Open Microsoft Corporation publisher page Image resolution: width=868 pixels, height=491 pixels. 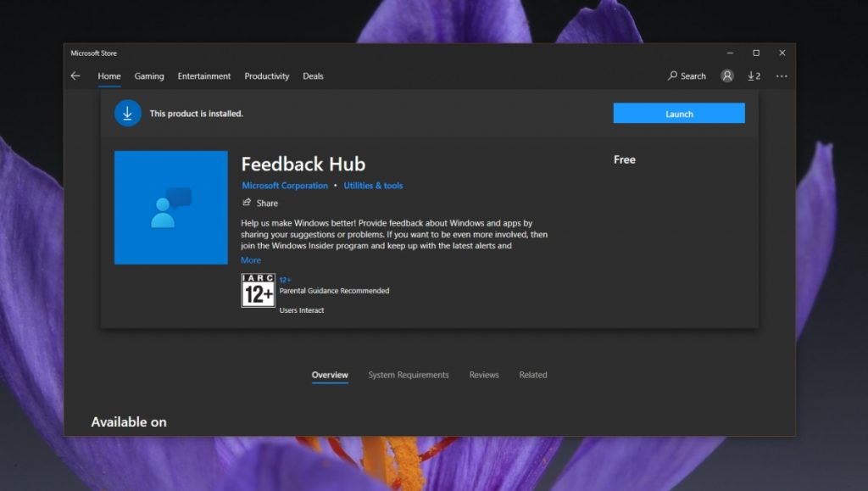tap(286, 185)
